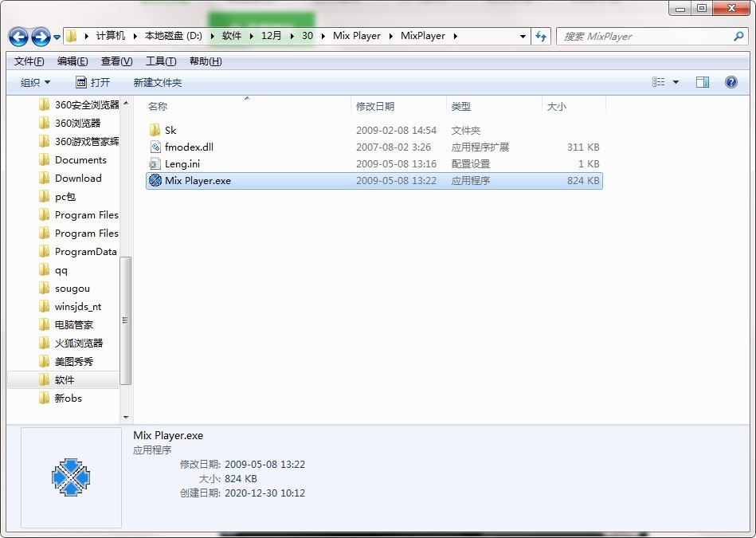Click 新建文件夹 button
This screenshot has height=538, width=756.
157,83
